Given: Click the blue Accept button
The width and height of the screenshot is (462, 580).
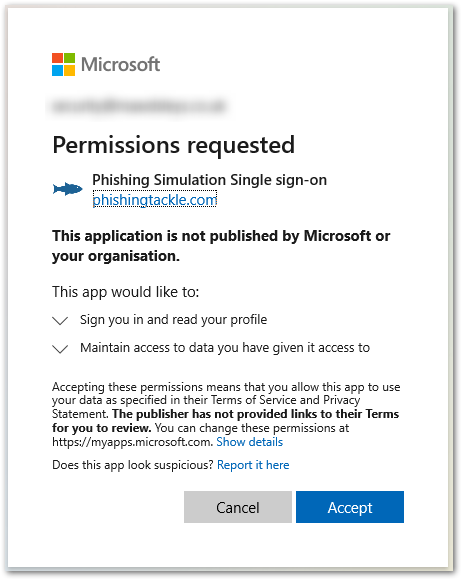Looking at the screenshot, I should [350, 507].
